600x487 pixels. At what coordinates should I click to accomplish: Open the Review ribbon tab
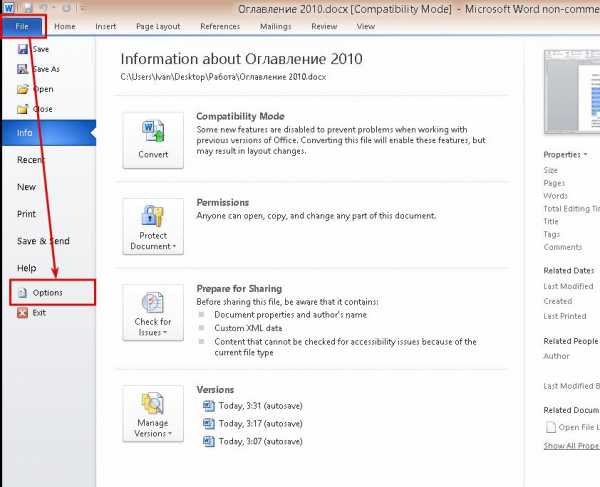pos(324,26)
